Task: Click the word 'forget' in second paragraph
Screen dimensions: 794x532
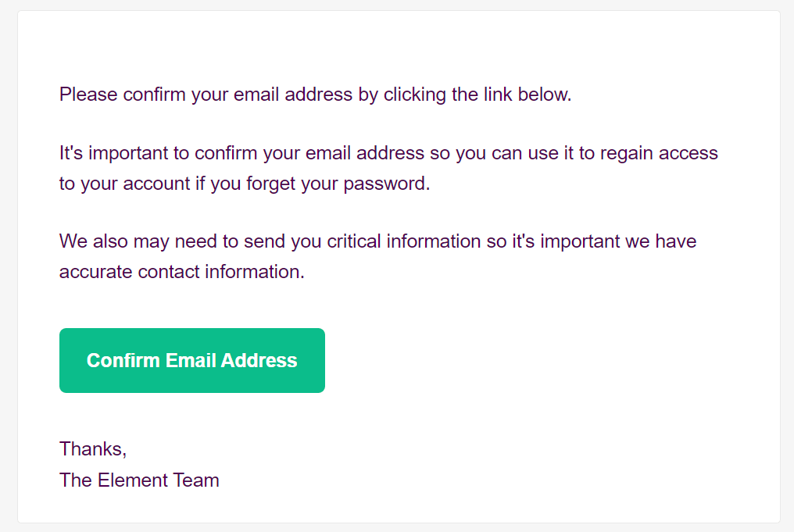Action: click(x=271, y=184)
